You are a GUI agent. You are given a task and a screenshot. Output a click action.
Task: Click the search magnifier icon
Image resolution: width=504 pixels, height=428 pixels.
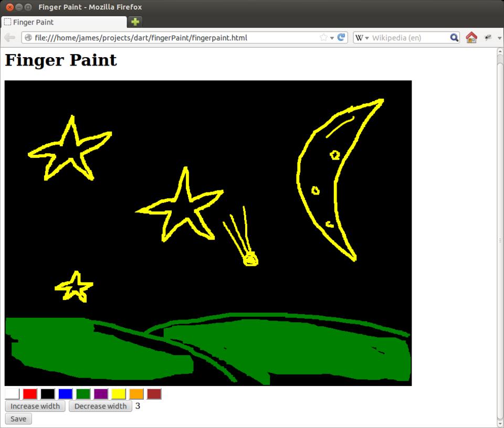click(x=454, y=38)
